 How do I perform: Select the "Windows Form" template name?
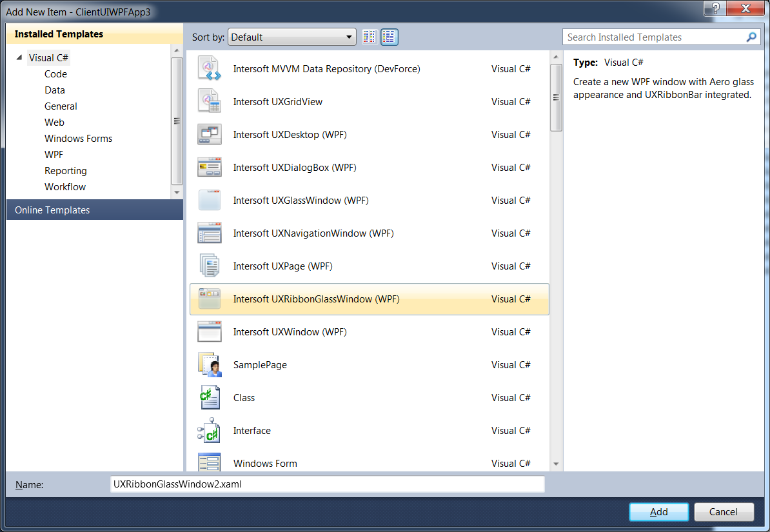tap(265, 464)
